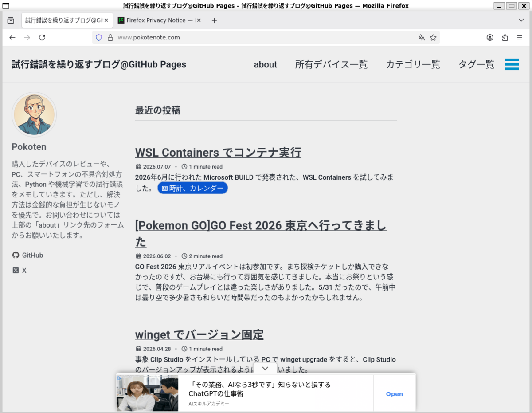Screen dimensions: 532x413
Task: Click the 時計、カレンダー blue pill button
Action: (x=193, y=188)
